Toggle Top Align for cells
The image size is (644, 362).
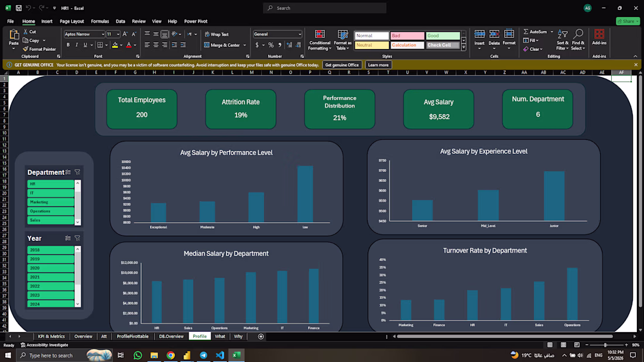pos(147,34)
